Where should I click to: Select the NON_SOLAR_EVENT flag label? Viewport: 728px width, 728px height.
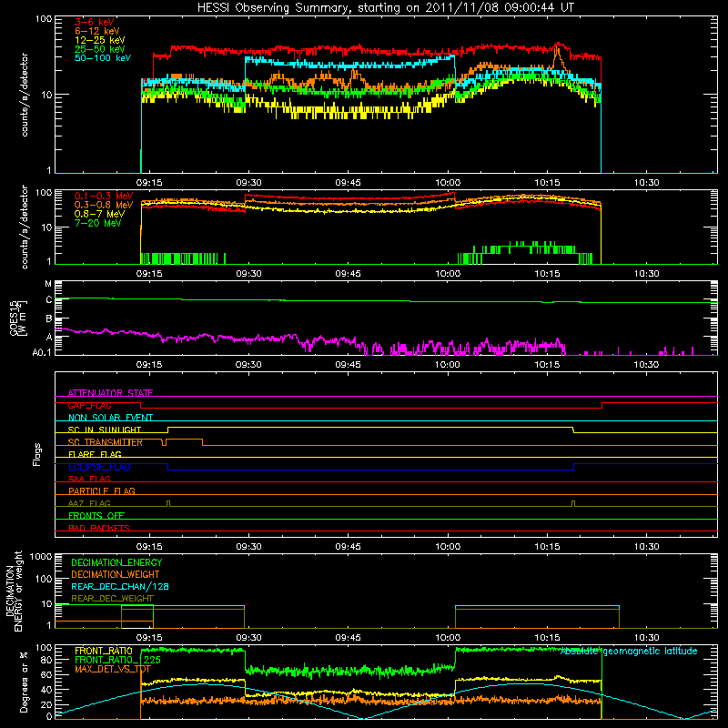tap(110, 418)
